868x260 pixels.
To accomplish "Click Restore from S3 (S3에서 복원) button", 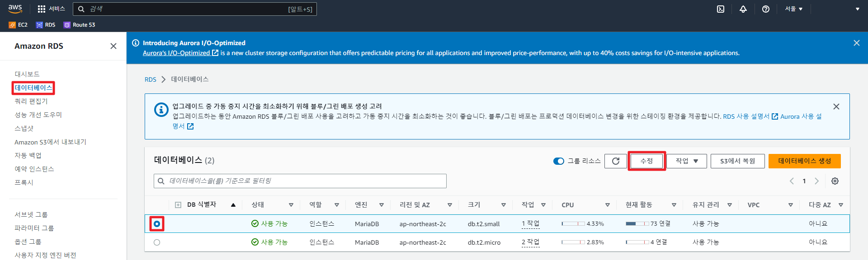I will [737, 161].
